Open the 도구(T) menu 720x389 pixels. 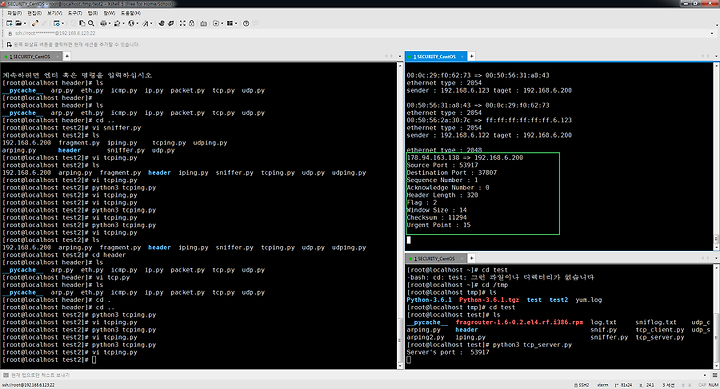pos(75,13)
